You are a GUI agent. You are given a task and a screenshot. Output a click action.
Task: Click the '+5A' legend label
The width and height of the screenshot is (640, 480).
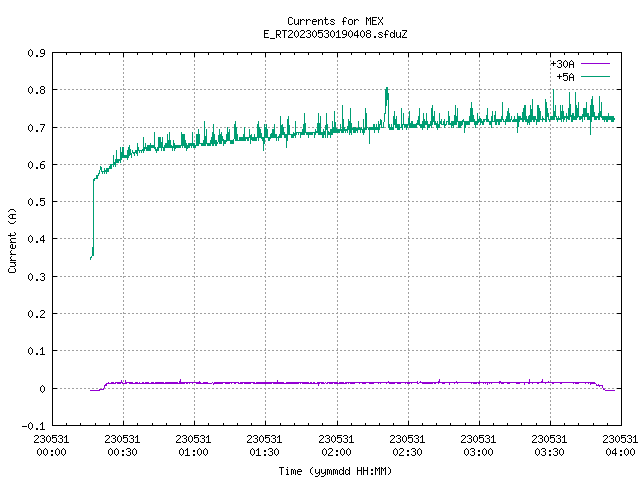(x=565, y=77)
